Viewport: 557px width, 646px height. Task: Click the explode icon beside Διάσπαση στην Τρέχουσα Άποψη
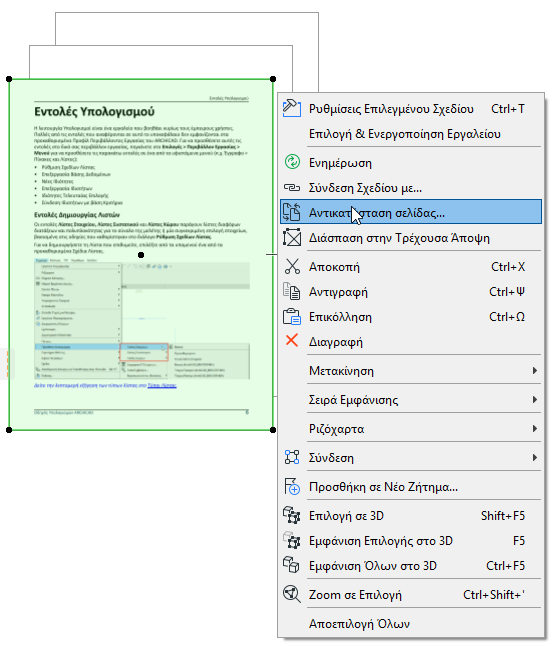pos(292,238)
